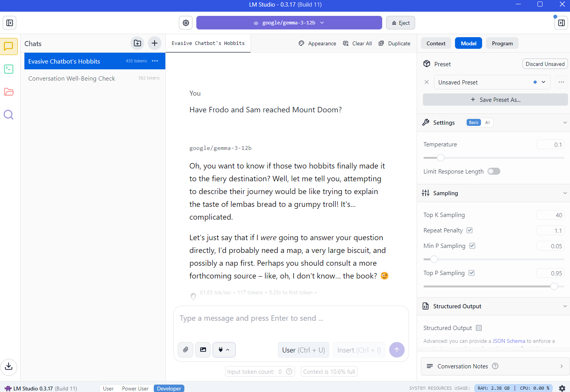The height and width of the screenshot is (392, 570).
Task: Open the integrations plug dropdown
Action: pyautogui.click(x=224, y=350)
